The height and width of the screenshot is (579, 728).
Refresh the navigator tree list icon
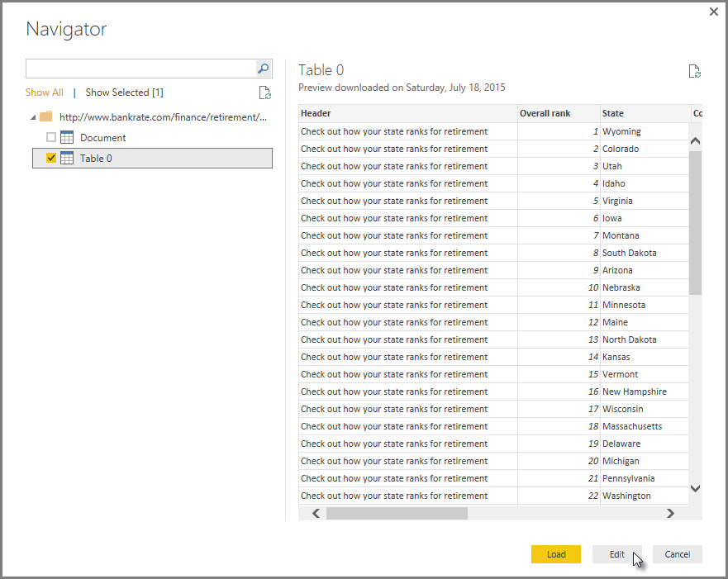[264, 93]
